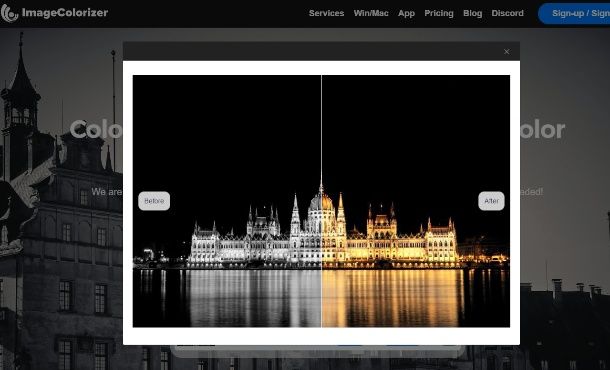The height and width of the screenshot is (370, 610).
Task: Click the partially hidden panel below the dialog
Action: (x=317, y=351)
